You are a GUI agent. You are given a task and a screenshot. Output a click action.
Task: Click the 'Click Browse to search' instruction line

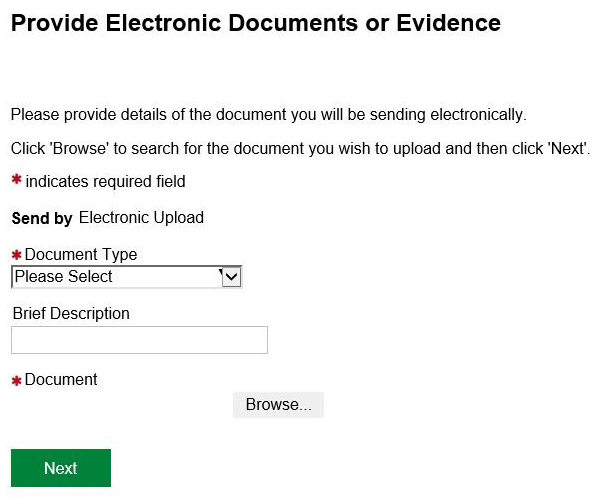(x=300, y=149)
